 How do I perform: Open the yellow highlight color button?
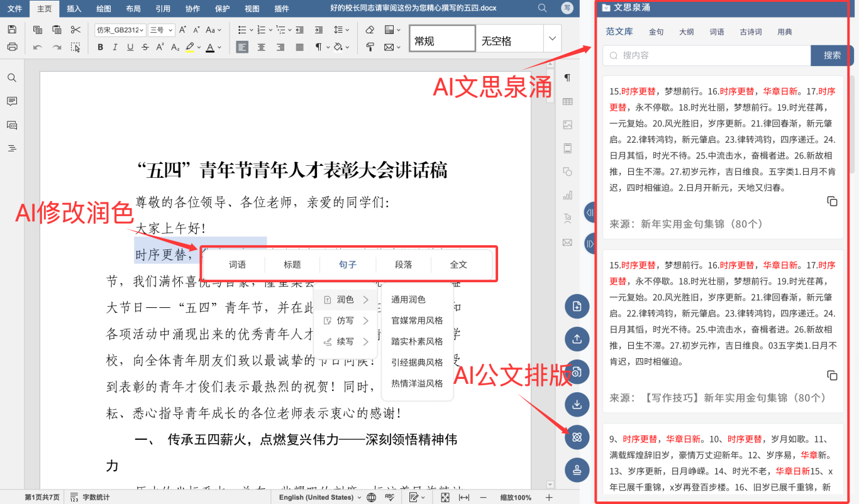(x=190, y=47)
